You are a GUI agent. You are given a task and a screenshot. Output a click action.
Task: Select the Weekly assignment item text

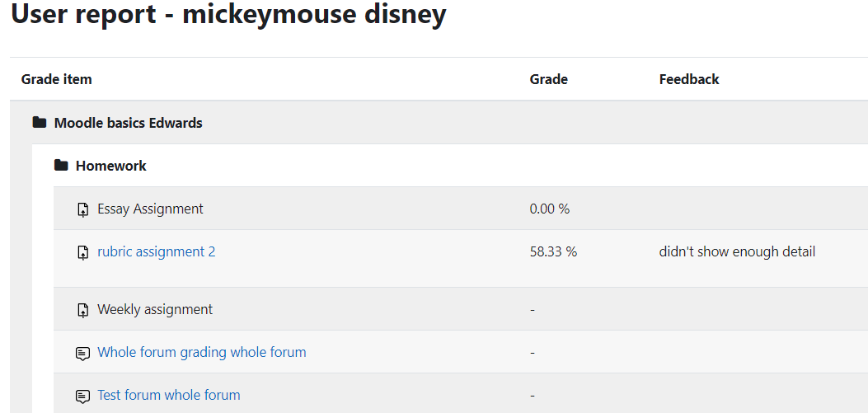155,309
